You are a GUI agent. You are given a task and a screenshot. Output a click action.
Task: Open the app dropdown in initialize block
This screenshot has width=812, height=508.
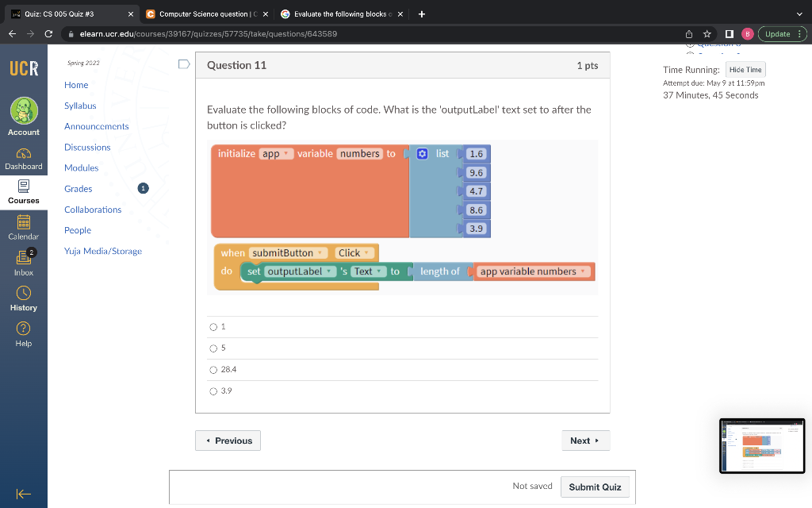click(276, 154)
